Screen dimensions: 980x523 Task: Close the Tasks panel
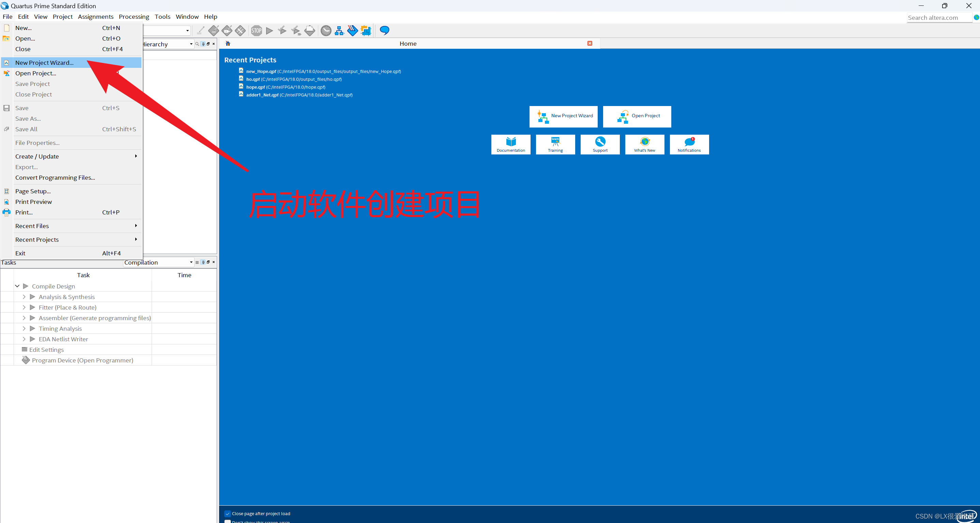tap(214, 262)
